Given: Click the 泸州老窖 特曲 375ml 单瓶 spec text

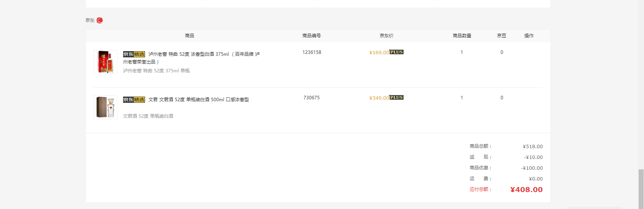Looking at the screenshot, I should (156, 71).
